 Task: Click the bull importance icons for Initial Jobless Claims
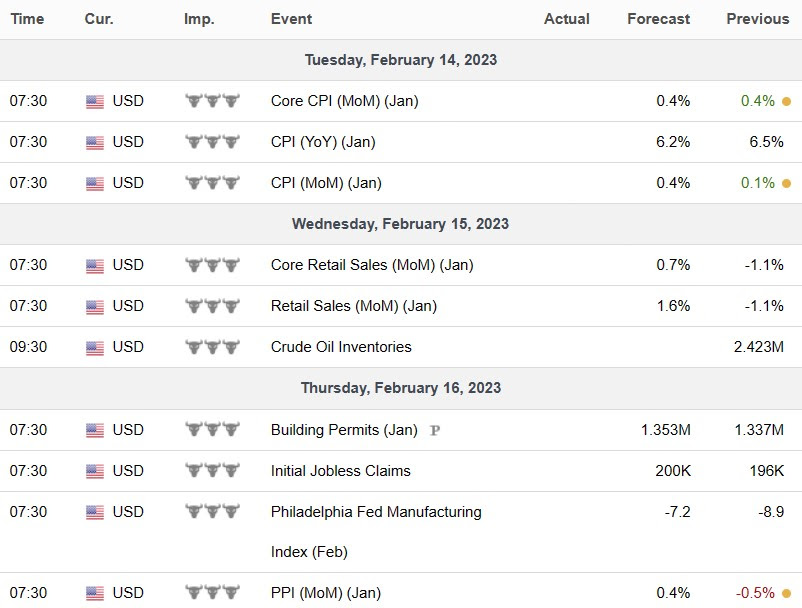[213, 471]
